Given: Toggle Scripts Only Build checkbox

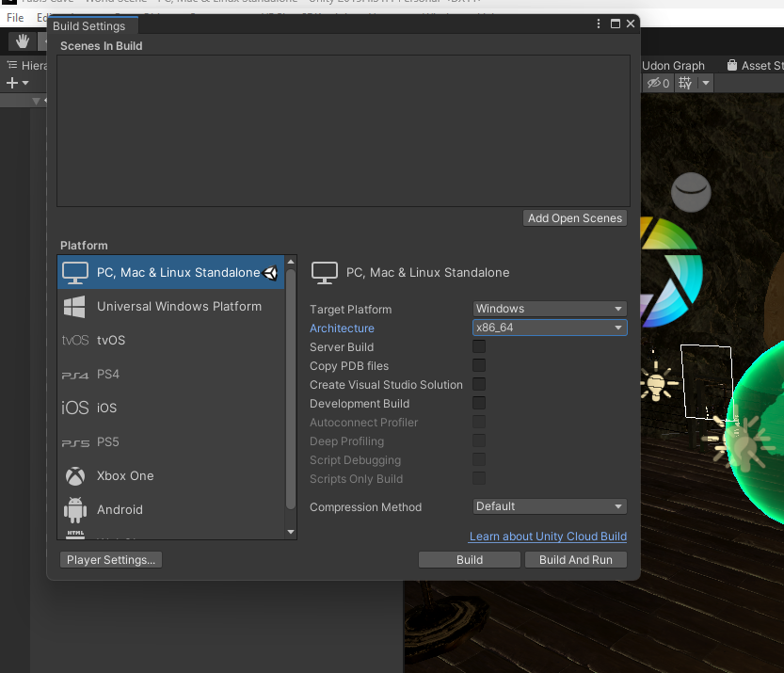Looking at the screenshot, I should point(479,478).
